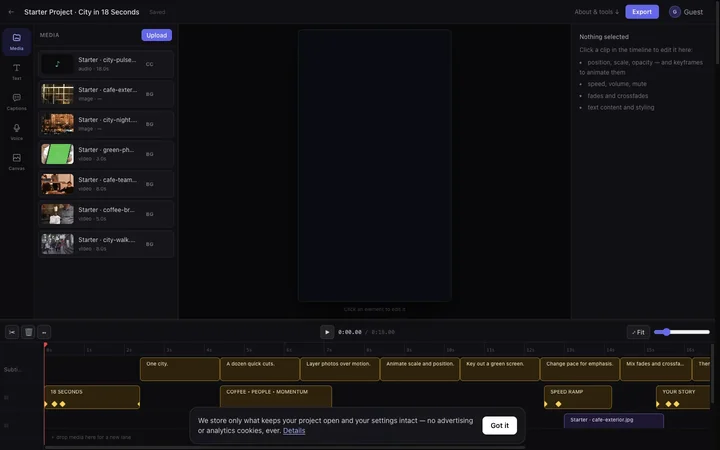720x450 pixels.
Task: Click the keyframe diamond on SPEED RAMP clip
Action: coord(558,404)
